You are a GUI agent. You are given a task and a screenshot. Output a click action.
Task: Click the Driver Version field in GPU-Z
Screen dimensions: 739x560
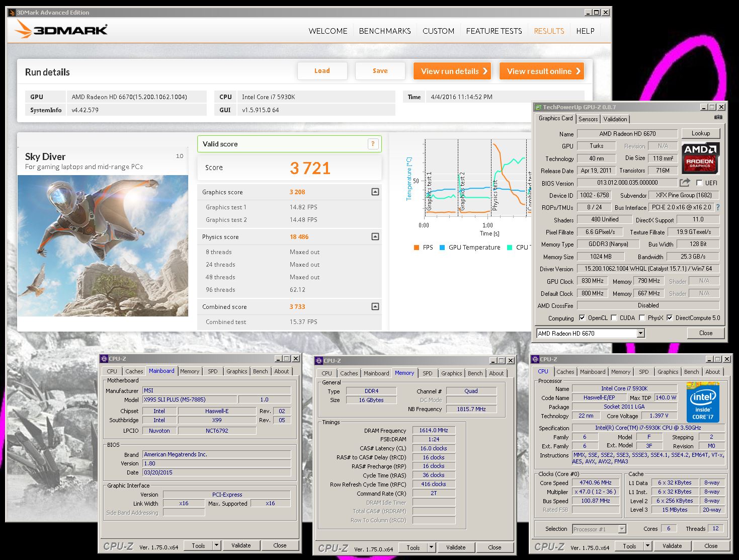tap(648, 269)
